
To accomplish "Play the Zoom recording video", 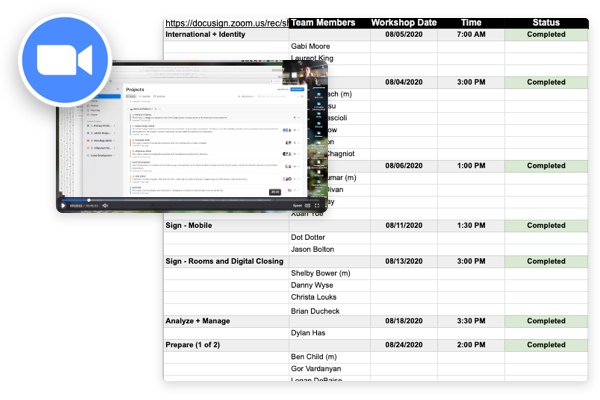I will click(64, 205).
